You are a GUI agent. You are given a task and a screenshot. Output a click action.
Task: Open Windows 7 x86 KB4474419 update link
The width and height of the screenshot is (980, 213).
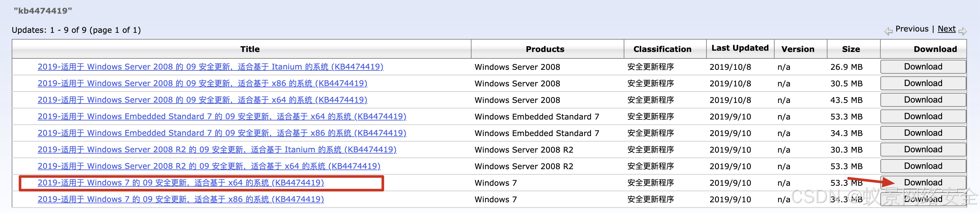pyautogui.click(x=181, y=199)
